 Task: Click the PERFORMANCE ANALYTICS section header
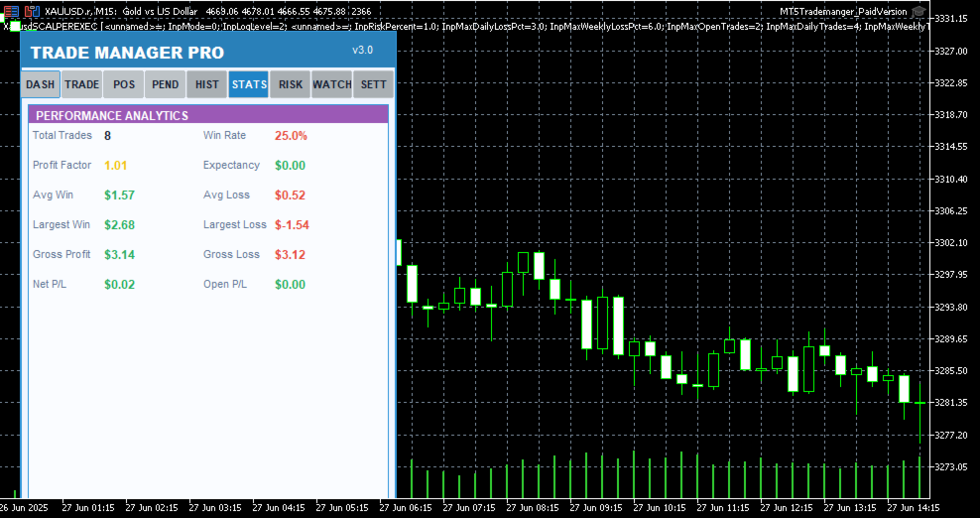coord(208,115)
